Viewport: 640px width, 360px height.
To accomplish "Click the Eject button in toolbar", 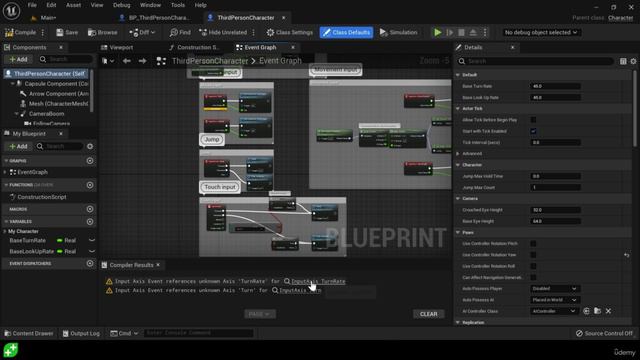I will [473, 32].
